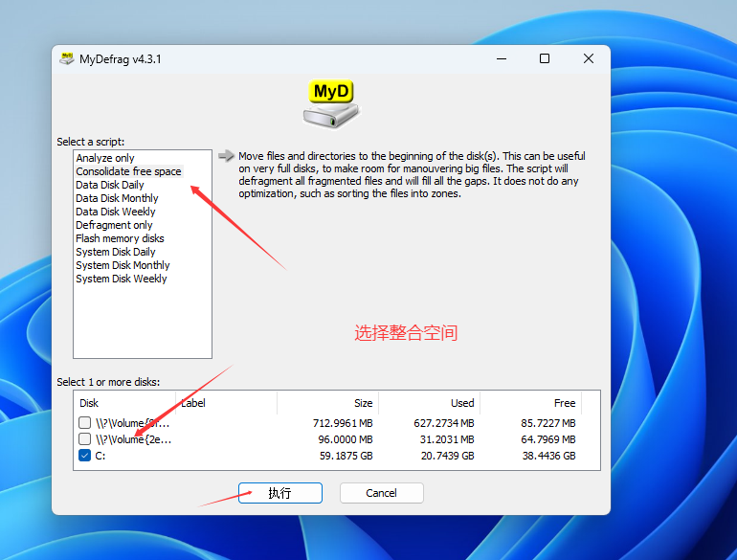Screen dimensions: 737x560
Task: Tick the 712.9961 MB volume checkbox
Action: [x=84, y=423]
